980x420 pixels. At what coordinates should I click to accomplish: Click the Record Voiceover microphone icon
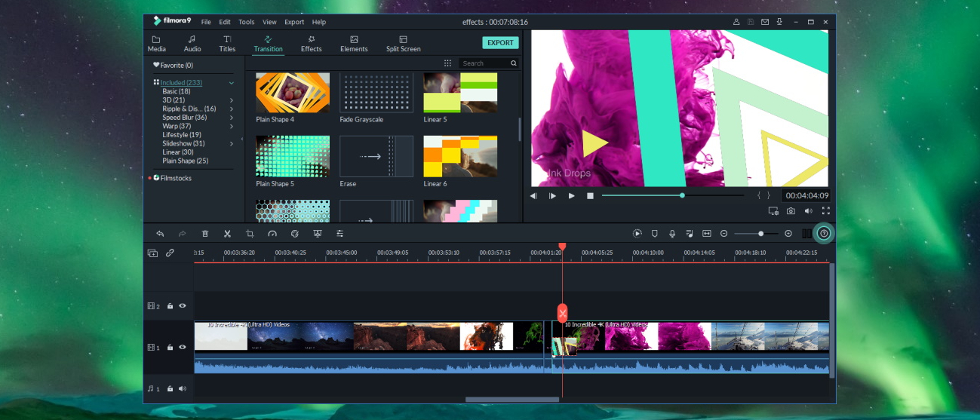coord(671,234)
